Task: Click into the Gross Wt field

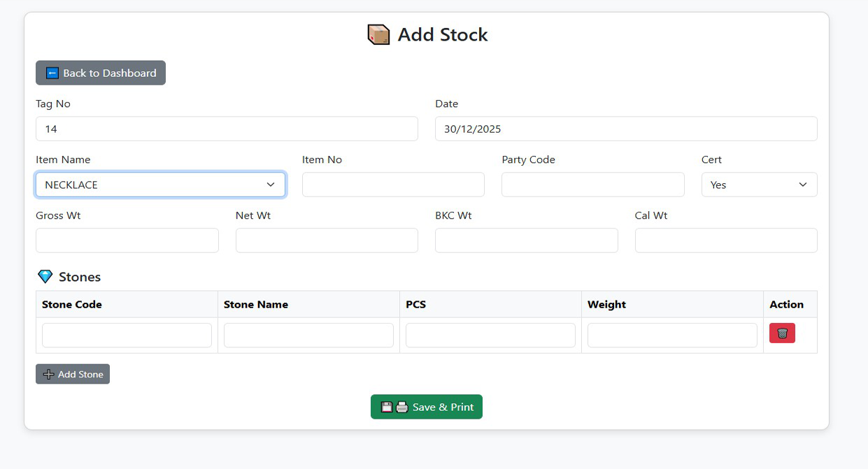Action: pos(127,240)
